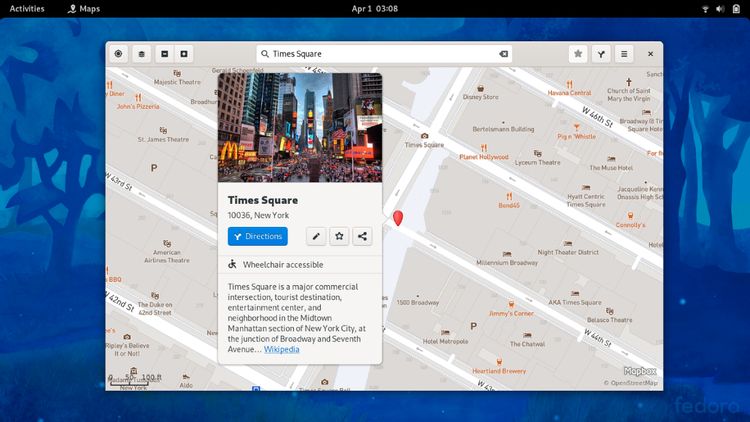Click the 1500 Broadway label
Viewport: 750px width, 422px height.
point(418,302)
